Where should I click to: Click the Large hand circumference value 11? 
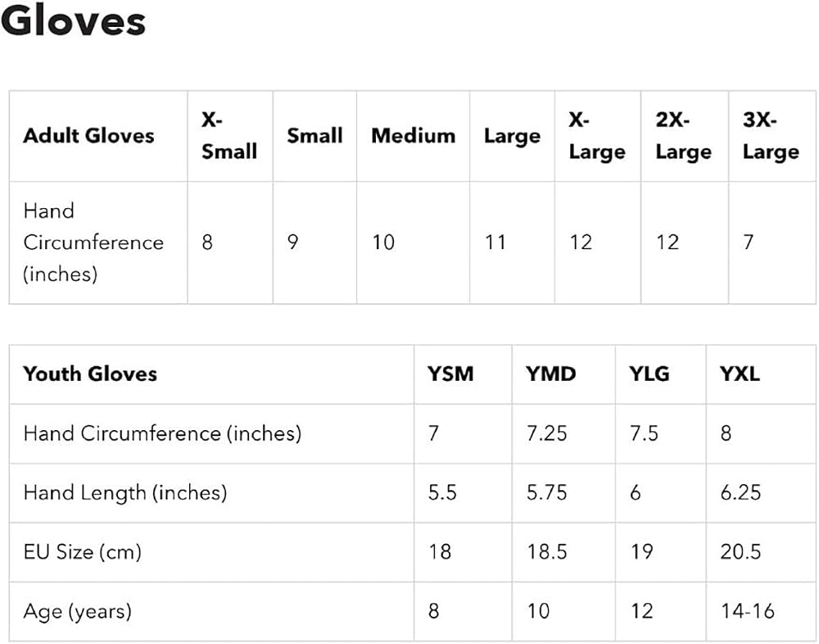tap(495, 242)
